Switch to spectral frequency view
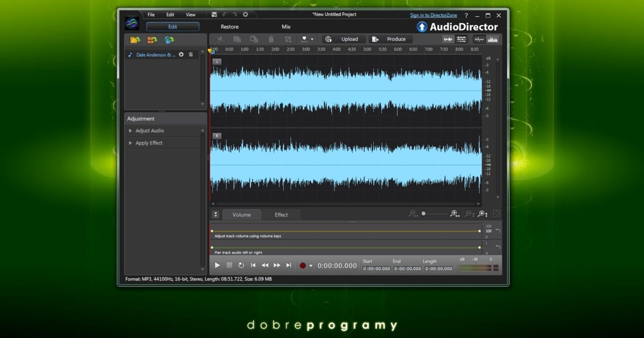Screen dimensions: 644x338 pos(493,39)
